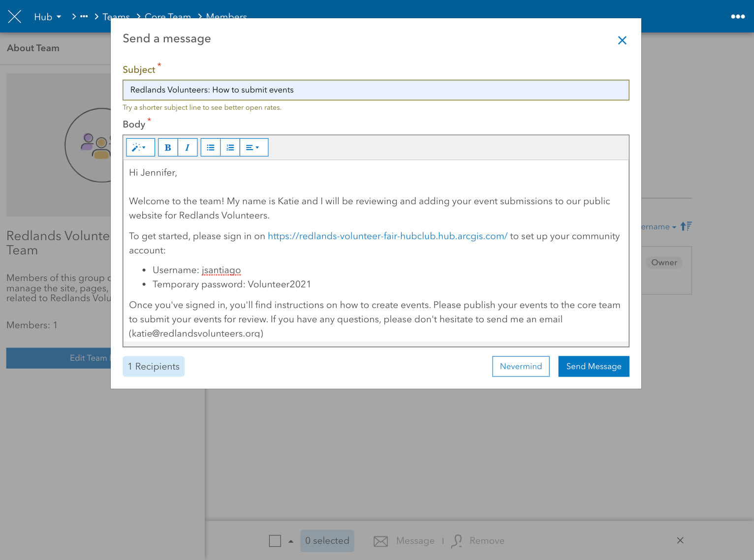Open the overflow menu in top-right corner
This screenshot has height=560, width=754.
pos(738,16)
